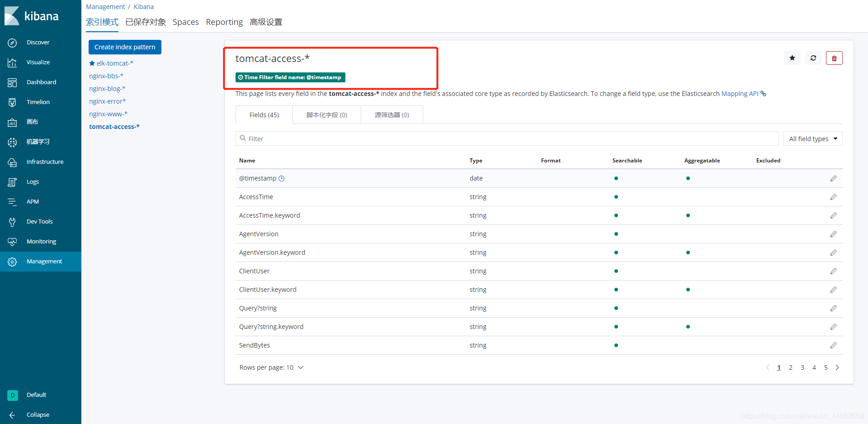Edit the ClientUser field pencil

[834, 271]
